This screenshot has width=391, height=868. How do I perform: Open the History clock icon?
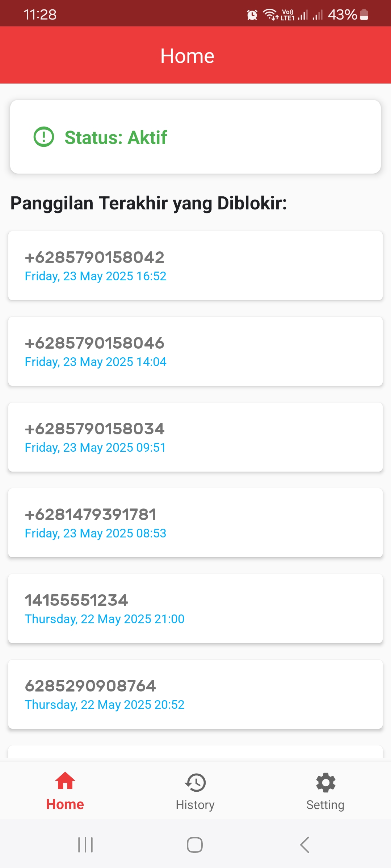195,783
